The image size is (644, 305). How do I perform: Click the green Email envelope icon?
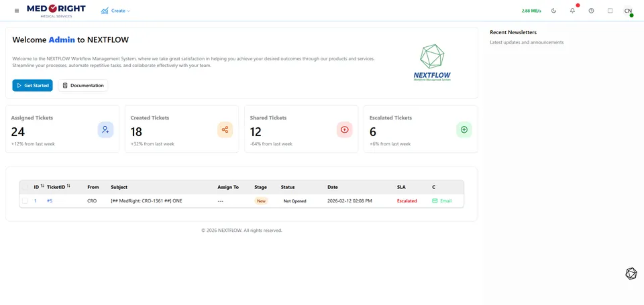point(435,200)
